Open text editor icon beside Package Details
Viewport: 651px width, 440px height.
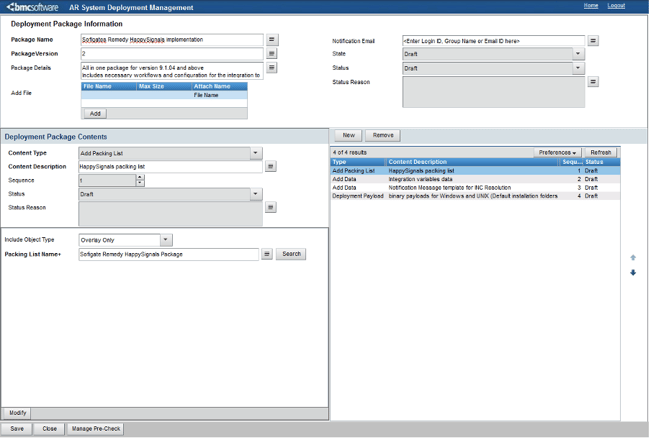272,68
